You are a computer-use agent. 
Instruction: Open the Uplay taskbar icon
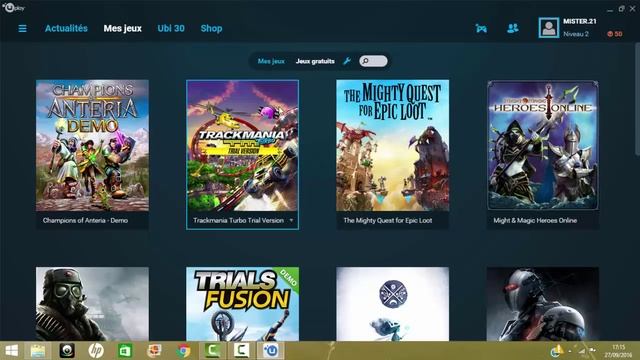click(x=271, y=351)
